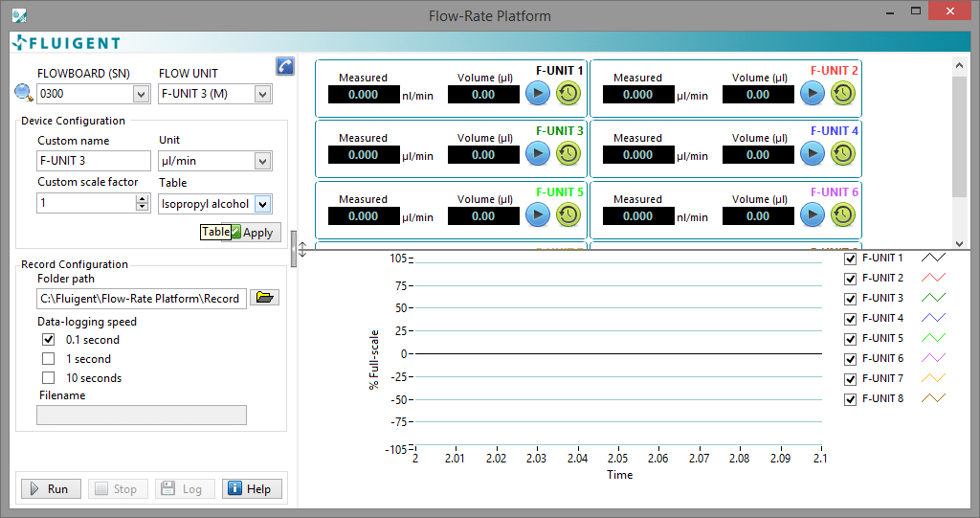
Task: Click the F-UNIT 3 green clock reset icon
Action: 568,153
